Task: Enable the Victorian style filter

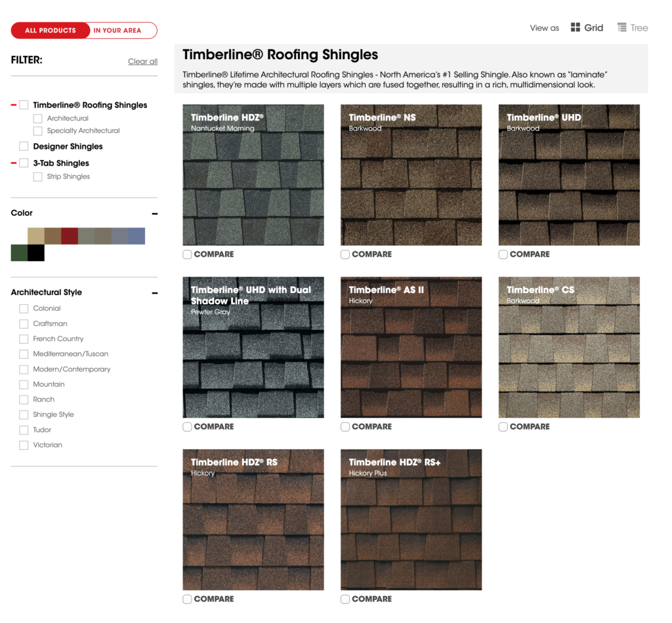Action: [x=24, y=445]
